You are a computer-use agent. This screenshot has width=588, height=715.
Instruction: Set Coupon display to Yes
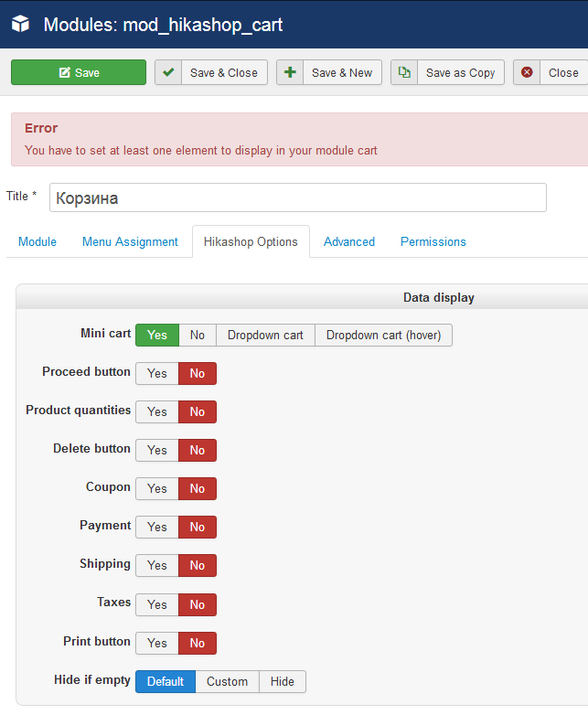[157, 488]
